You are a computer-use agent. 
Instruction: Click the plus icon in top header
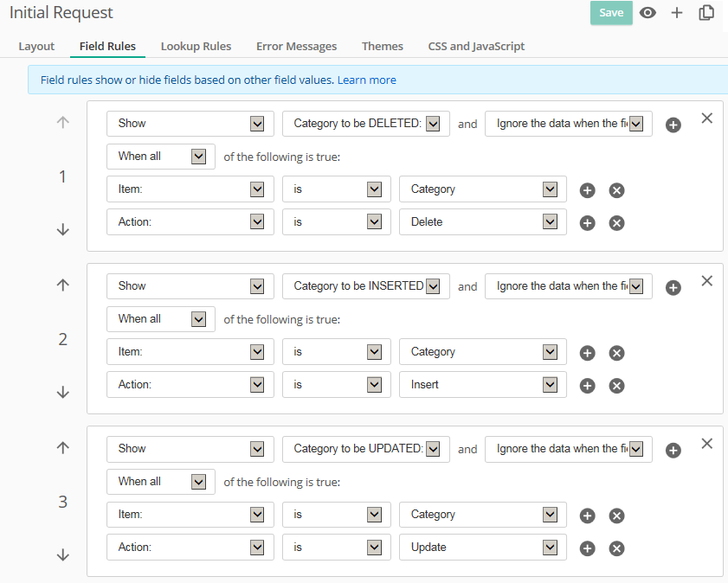(677, 13)
